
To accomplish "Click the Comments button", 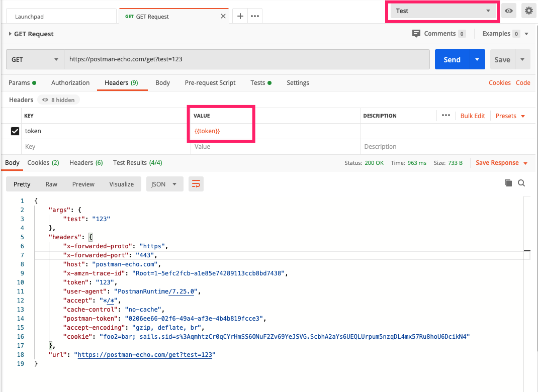I will (439, 34).
